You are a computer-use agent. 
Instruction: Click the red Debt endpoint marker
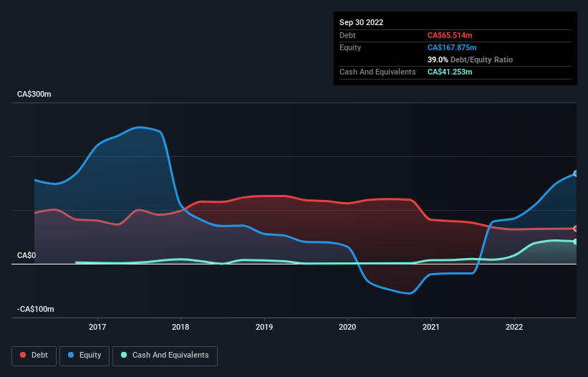coord(576,229)
